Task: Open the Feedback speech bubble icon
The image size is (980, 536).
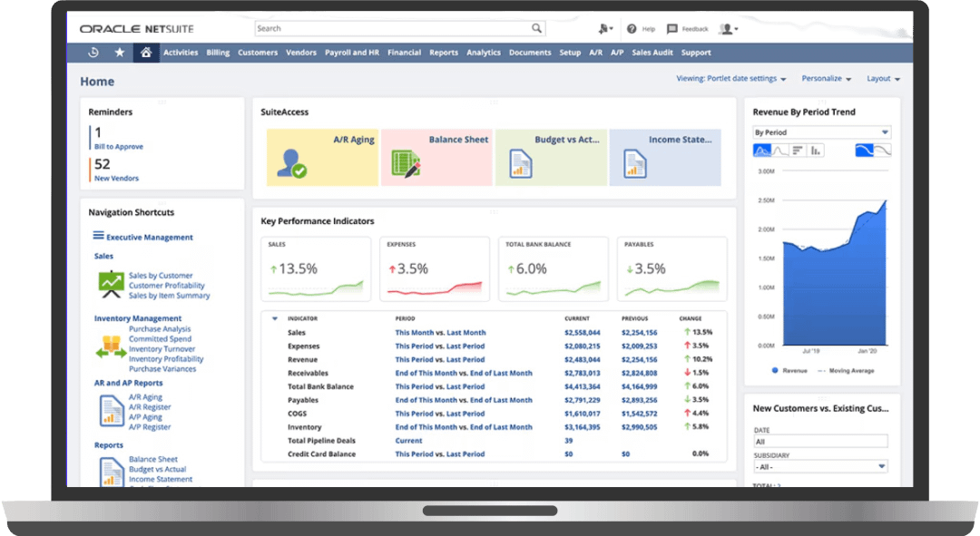Action: pyautogui.click(x=671, y=29)
